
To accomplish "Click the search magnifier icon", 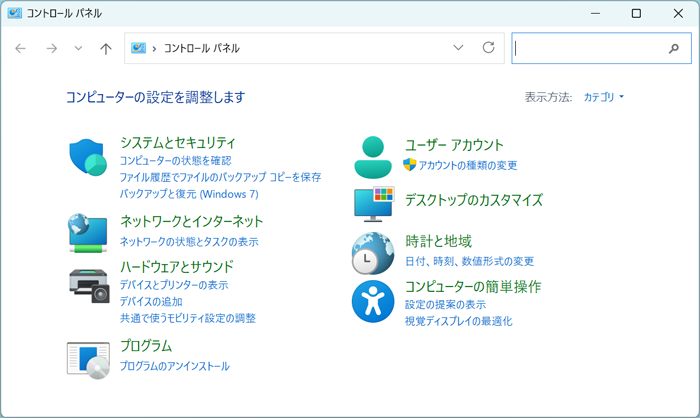I will (x=674, y=48).
